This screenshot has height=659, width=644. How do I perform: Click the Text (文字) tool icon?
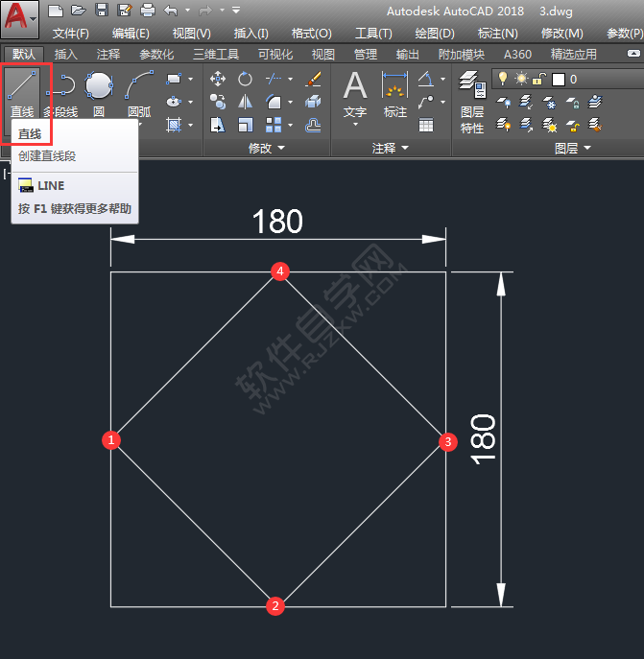point(355,93)
